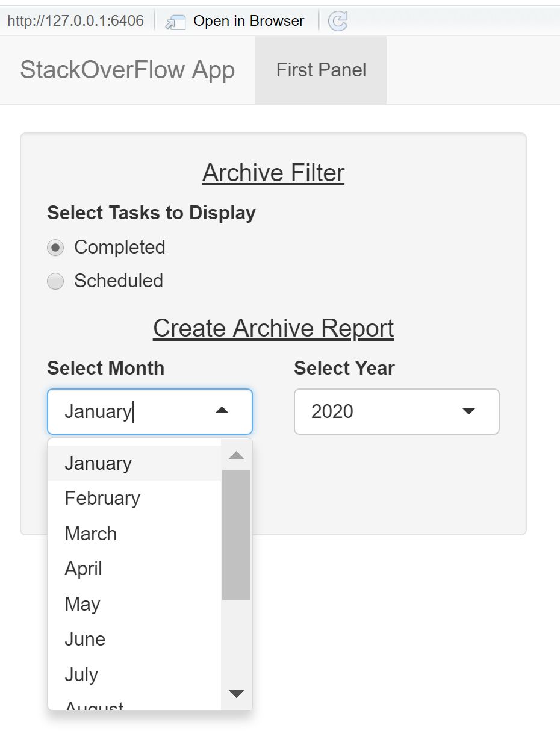Screen dimensions: 560x754
Task: Click the month list scroll-down arrow
Action: (x=236, y=694)
